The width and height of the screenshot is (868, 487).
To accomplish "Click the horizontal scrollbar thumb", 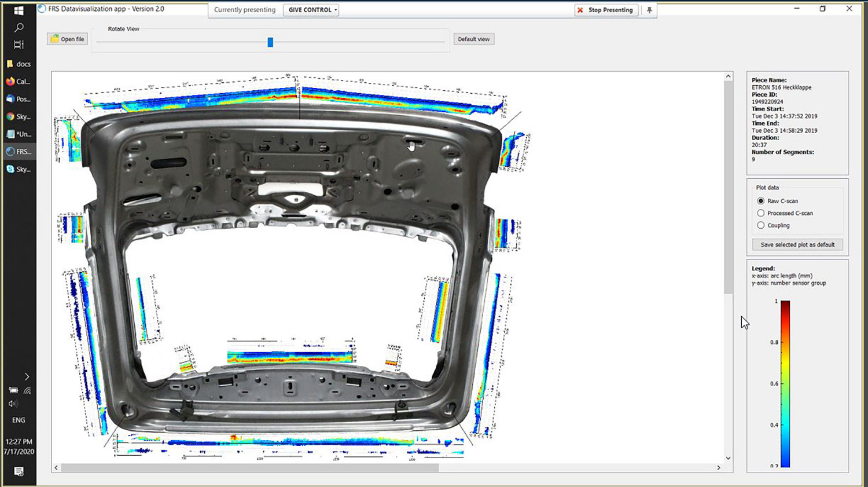I will click(249, 467).
